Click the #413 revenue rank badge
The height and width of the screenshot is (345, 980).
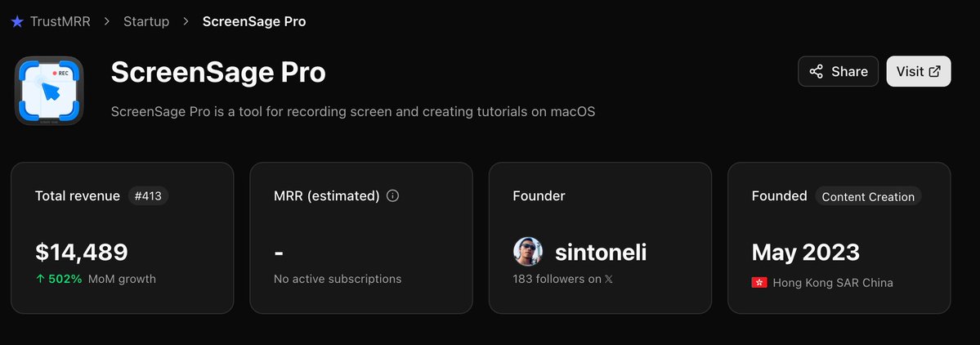[148, 196]
